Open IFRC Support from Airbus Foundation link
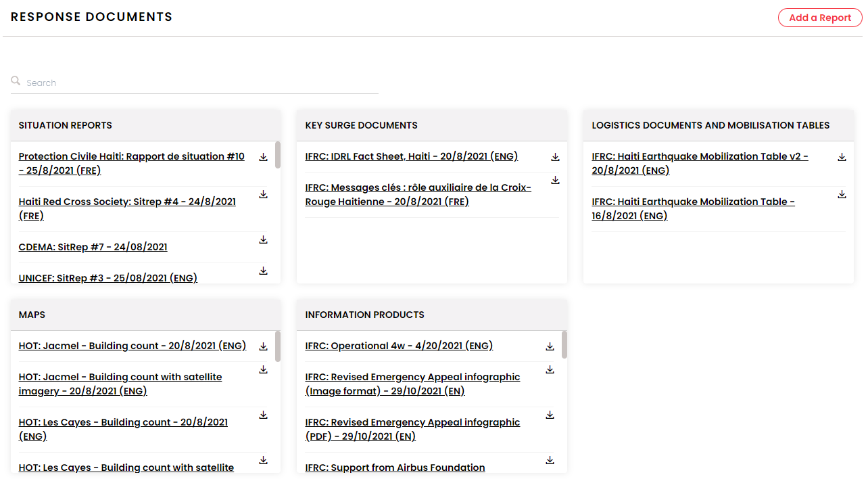This screenshot has width=868, height=479. point(395,467)
